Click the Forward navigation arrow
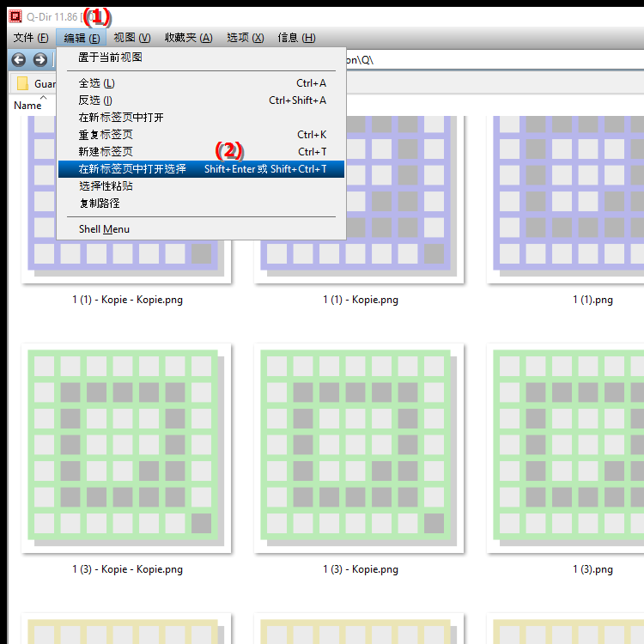 [39, 59]
